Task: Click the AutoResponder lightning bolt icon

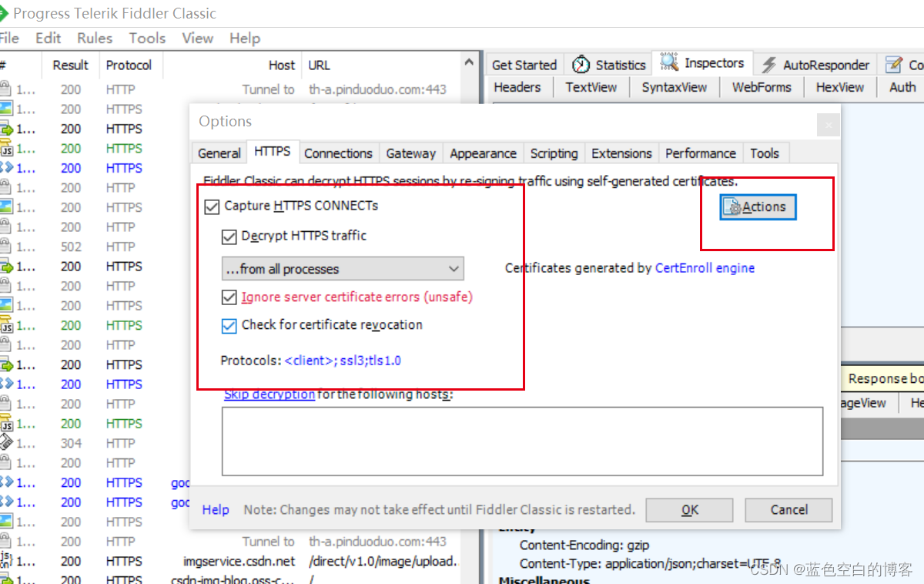Action: tap(768, 65)
